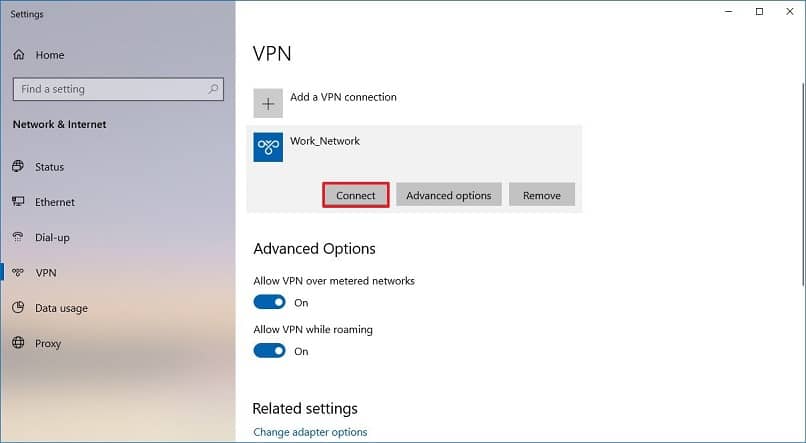Click the Work_Network VPN icon
The image size is (806, 443).
pos(268,146)
